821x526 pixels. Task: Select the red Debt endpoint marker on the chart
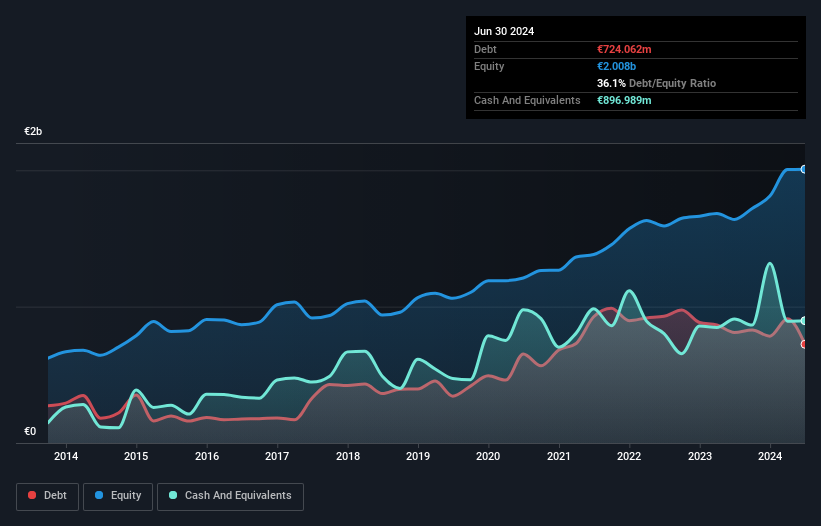(804, 344)
